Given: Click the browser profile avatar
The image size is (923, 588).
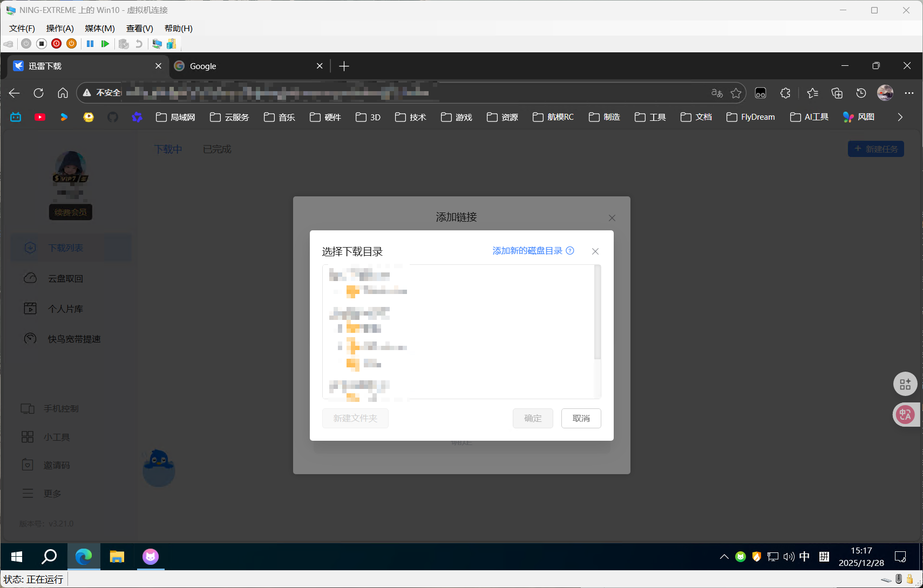Looking at the screenshot, I should point(885,93).
